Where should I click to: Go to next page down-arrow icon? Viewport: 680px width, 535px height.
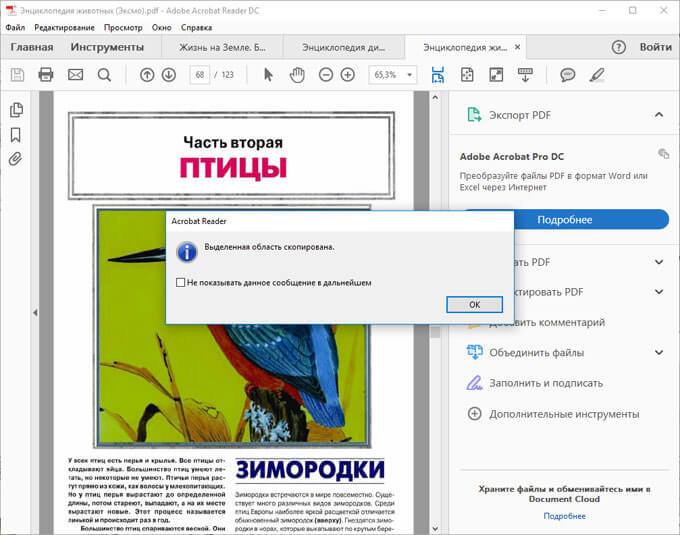coord(169,75)
